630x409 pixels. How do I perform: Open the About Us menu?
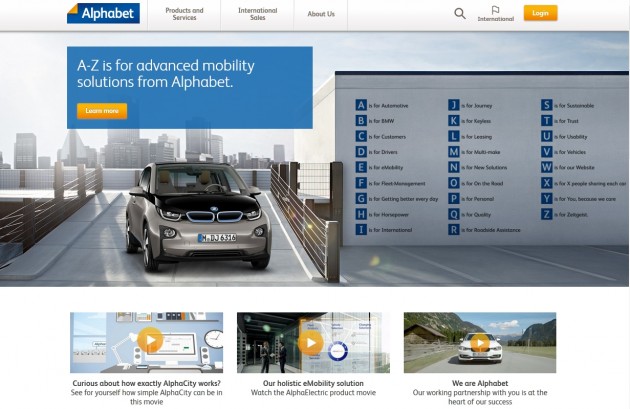321,14
